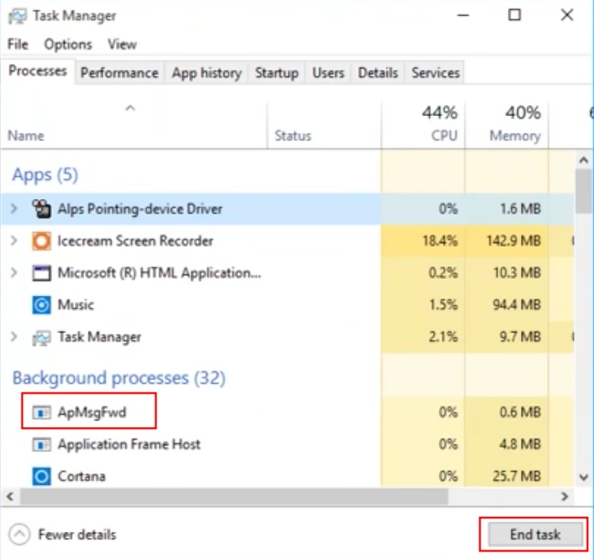
Task: Open the View menu
Action: coord(122,44)
